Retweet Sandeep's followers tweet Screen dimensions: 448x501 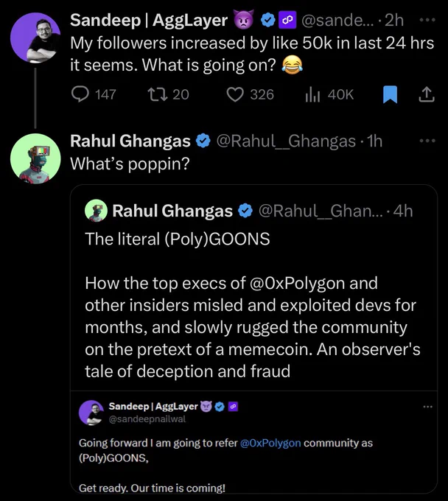pos(168,94)
